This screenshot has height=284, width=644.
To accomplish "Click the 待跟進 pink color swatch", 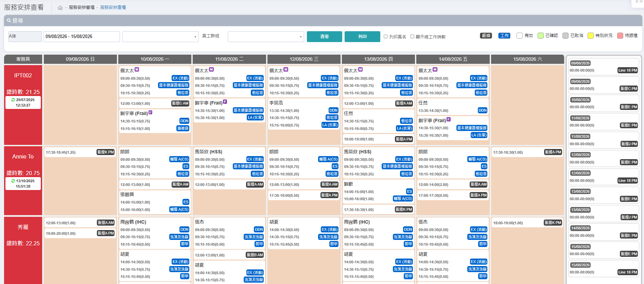I will point(620,36).
